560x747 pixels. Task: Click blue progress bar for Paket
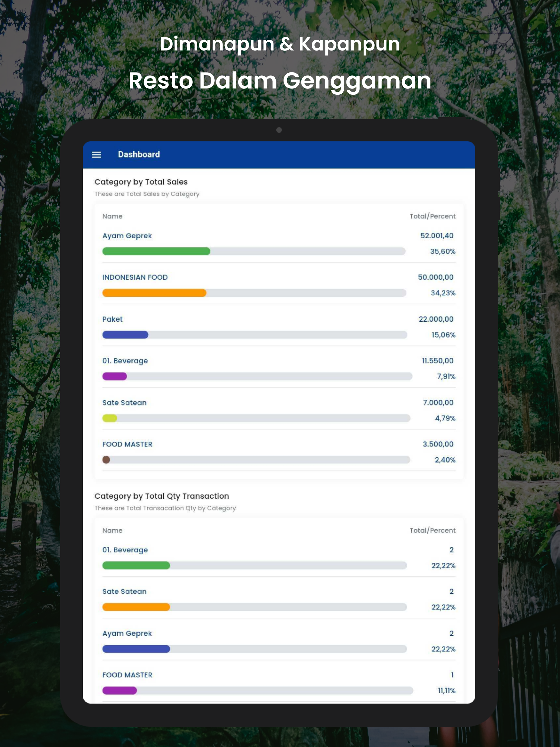click(125, 335)
